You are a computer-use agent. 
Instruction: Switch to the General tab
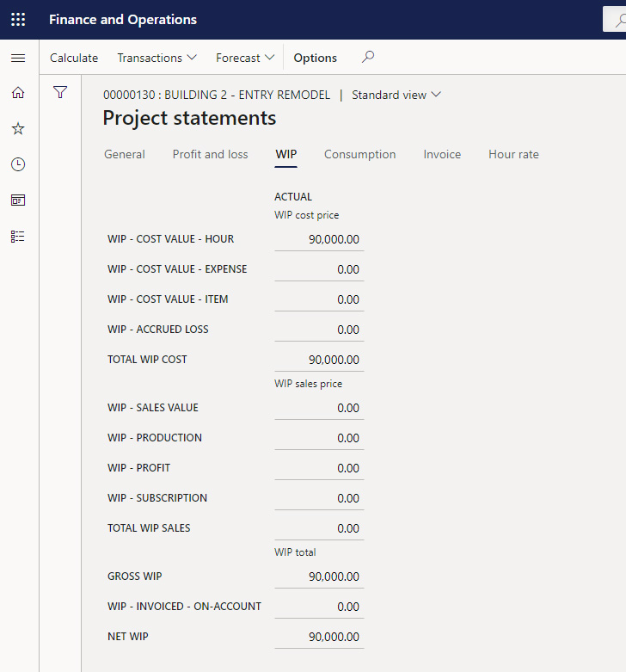(x=125, y=154)
